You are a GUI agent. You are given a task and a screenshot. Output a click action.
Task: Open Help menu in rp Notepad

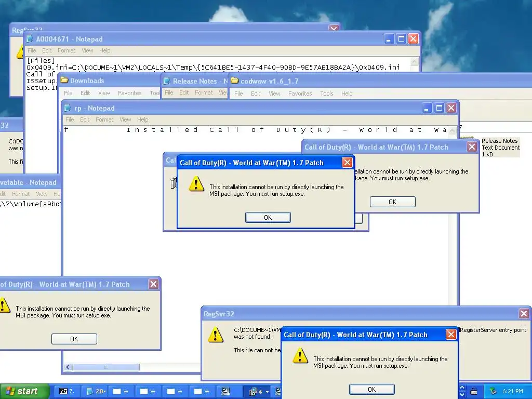pos(143,120)
